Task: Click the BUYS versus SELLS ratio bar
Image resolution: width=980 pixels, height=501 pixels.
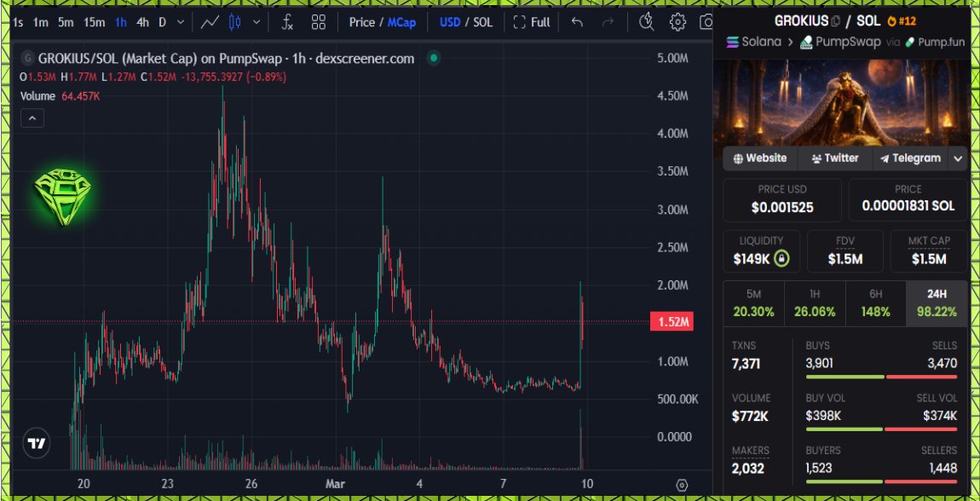Action: click(x=881, y=377)
